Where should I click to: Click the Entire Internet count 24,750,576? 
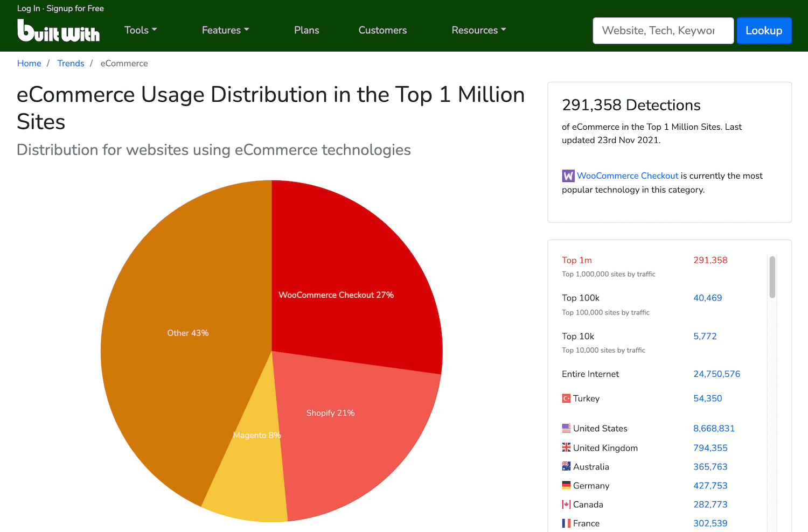[x=716, y=374]
